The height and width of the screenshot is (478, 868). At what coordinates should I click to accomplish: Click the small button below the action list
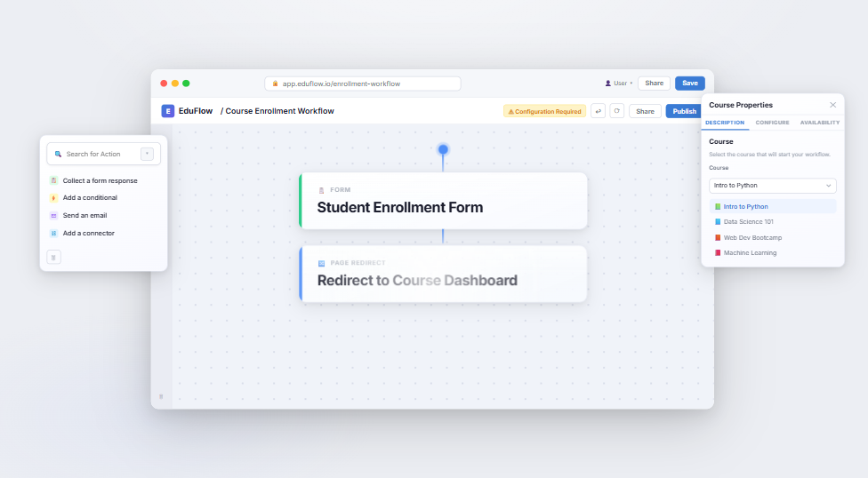click(x=53, y=258)
